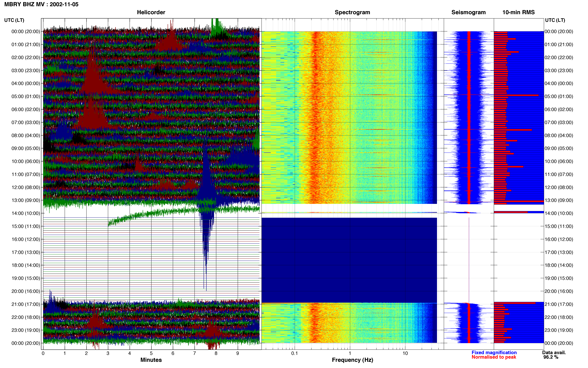Click the 'Fixed magnification' legend text
The width and height of the screenshot is (588, 368).
(x=494, y=352)
